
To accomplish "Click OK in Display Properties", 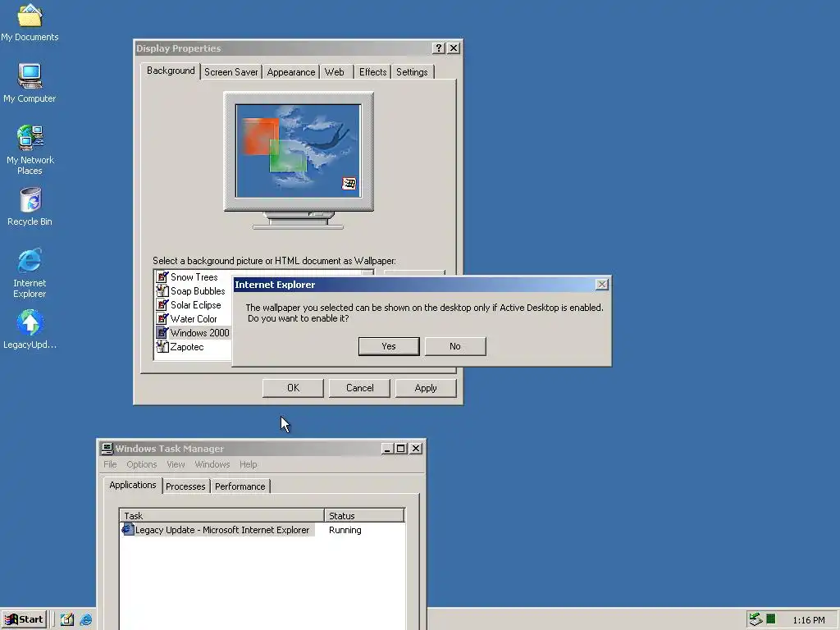I will point(293,388).
